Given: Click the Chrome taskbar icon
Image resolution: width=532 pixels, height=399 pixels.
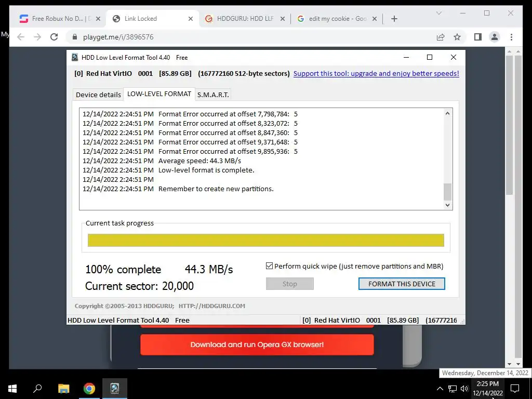Looking at the screenshot, I should coord(89,389).
